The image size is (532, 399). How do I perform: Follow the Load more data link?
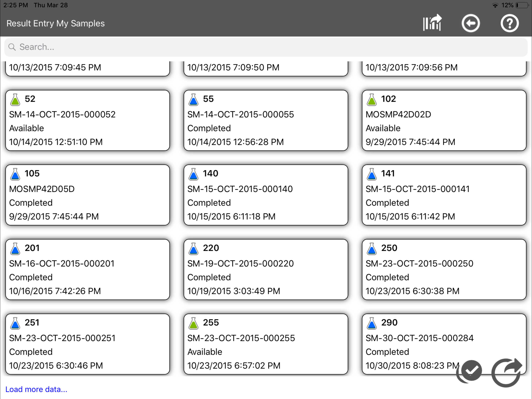point(36,389)
